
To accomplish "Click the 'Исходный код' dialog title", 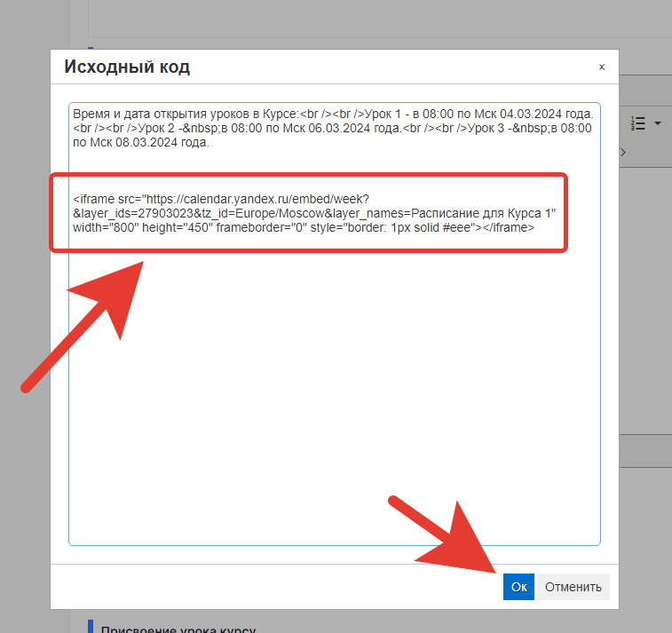I will [127, 67].
